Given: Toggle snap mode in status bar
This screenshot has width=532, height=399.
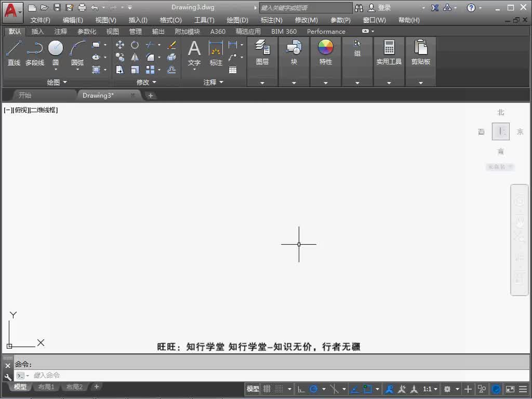Looking at the screenshot, I should (x=279, y=389).
